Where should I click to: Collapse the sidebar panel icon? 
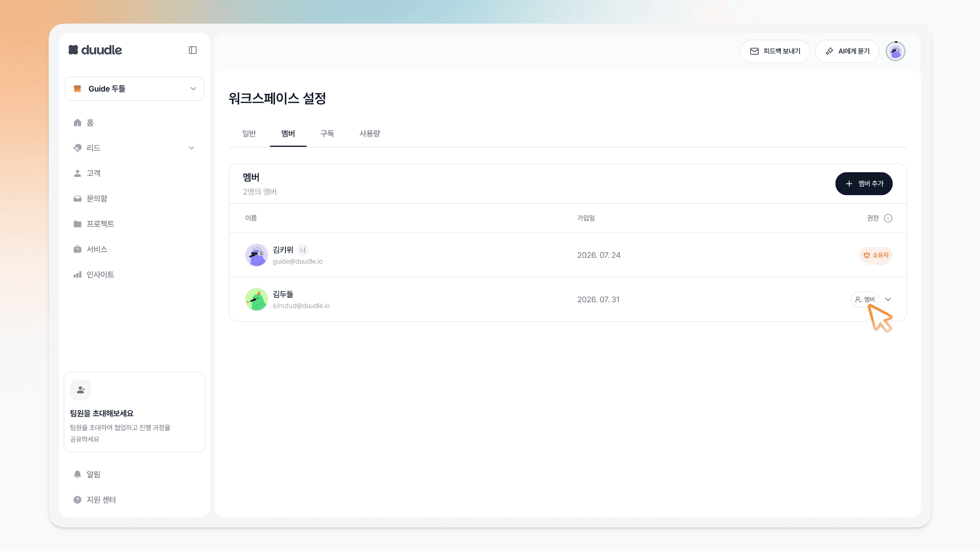point(192,50)
